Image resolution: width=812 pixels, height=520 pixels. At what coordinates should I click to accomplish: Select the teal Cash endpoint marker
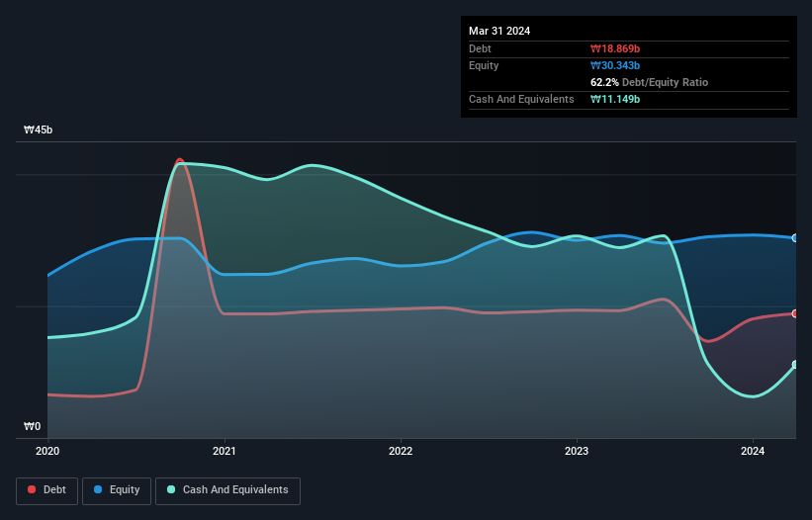[795, 365]
